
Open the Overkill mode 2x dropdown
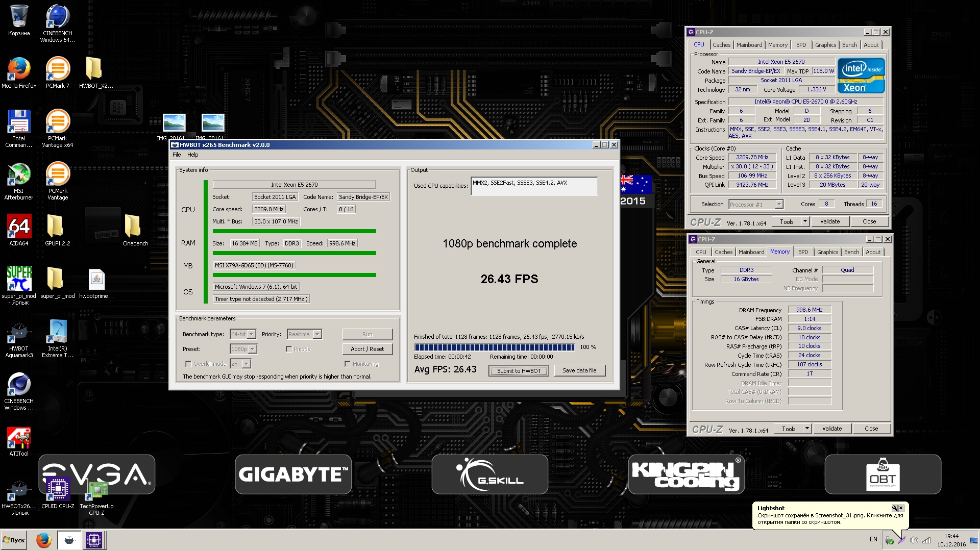point(240,364)
